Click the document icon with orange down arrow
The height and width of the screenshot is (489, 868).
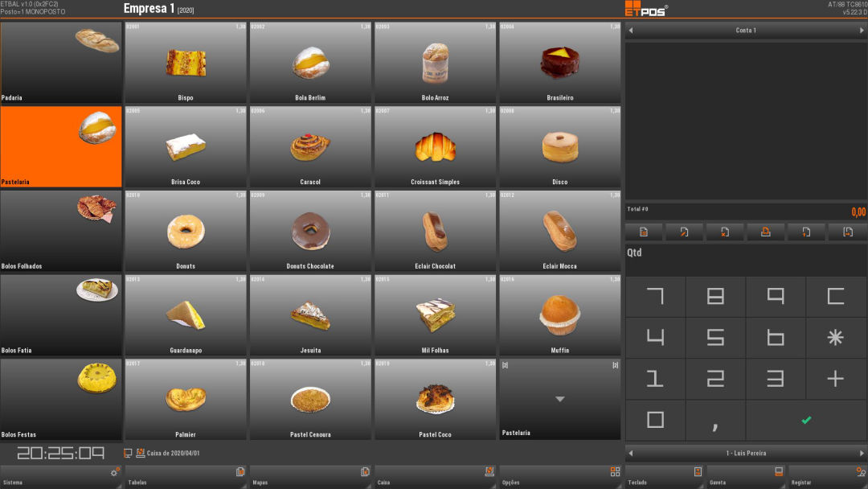pos(806,232)
